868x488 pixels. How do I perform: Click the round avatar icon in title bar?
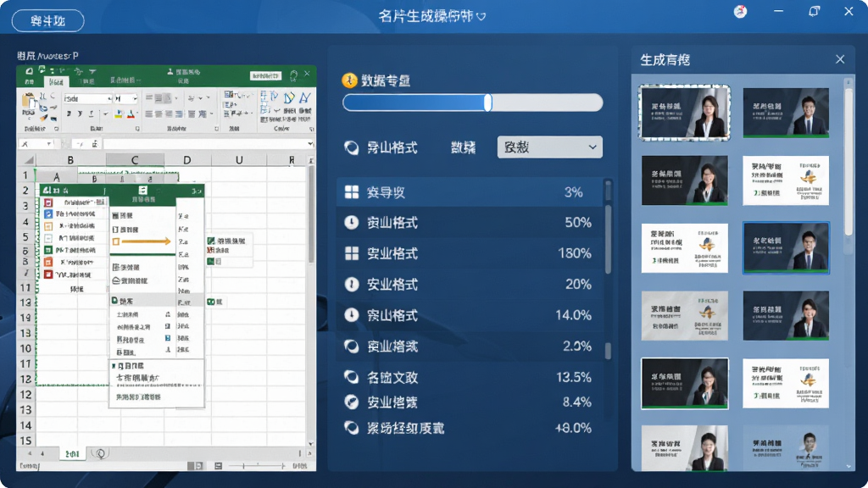(740, 12)
